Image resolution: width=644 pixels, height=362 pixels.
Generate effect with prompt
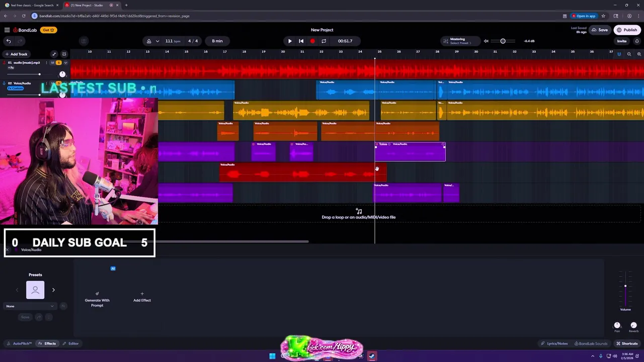click(x=97, y=299)
